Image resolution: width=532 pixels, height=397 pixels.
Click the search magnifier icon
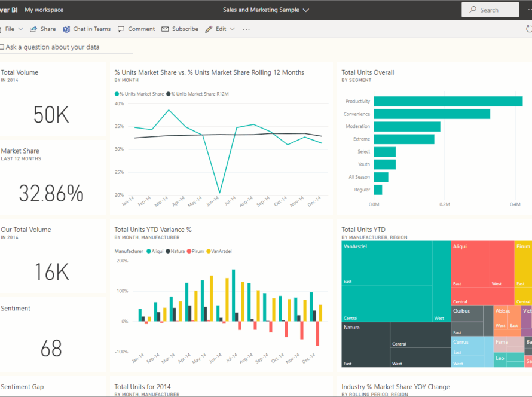473,10
